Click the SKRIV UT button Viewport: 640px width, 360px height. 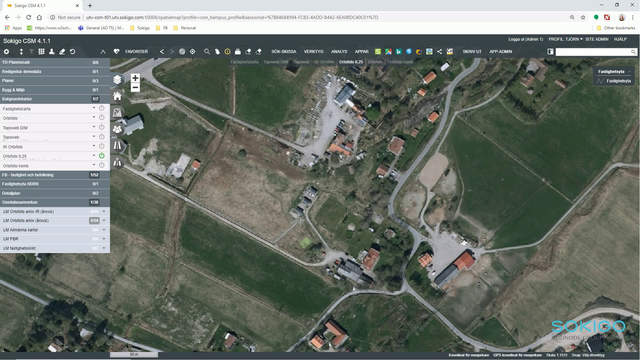coord(472,51)
